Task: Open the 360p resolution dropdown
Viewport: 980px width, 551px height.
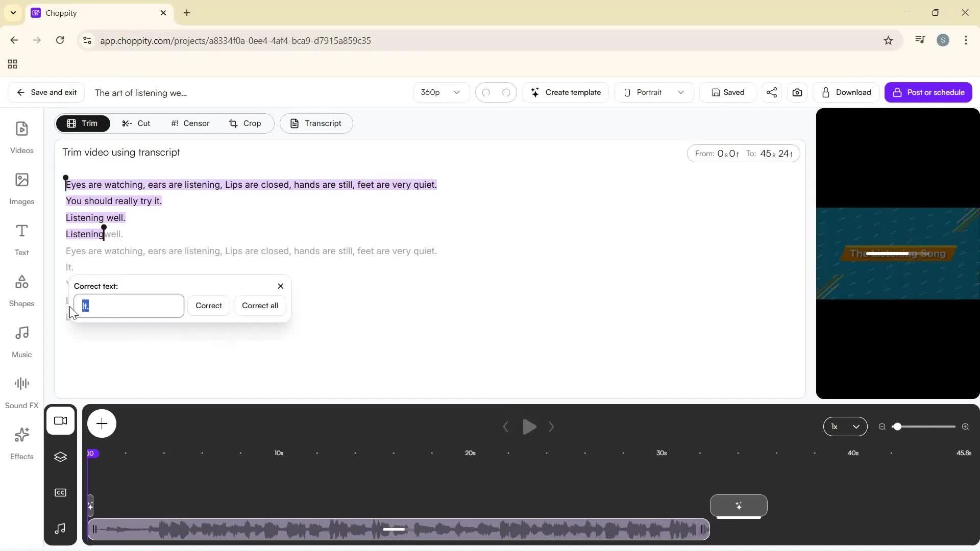Action: click(440, 92)
